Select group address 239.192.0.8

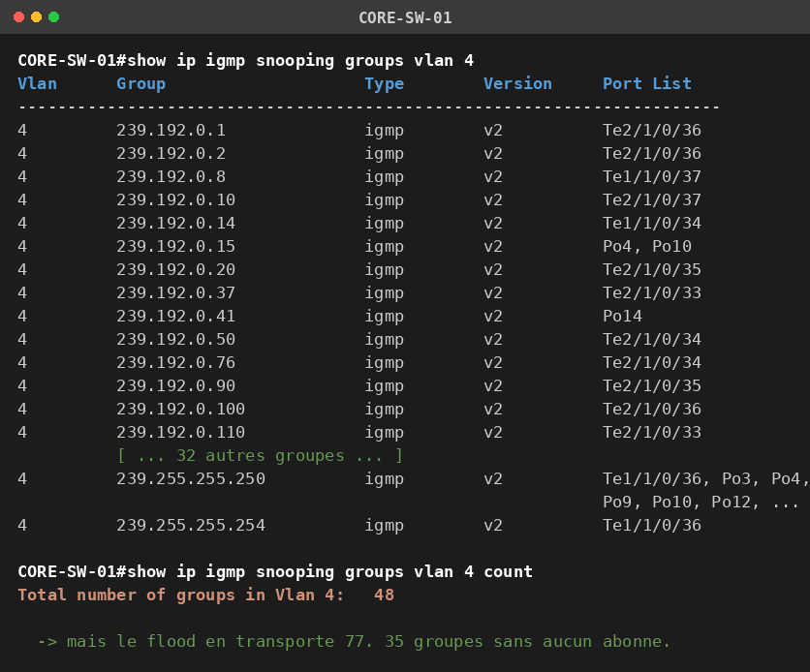[171, 176]
